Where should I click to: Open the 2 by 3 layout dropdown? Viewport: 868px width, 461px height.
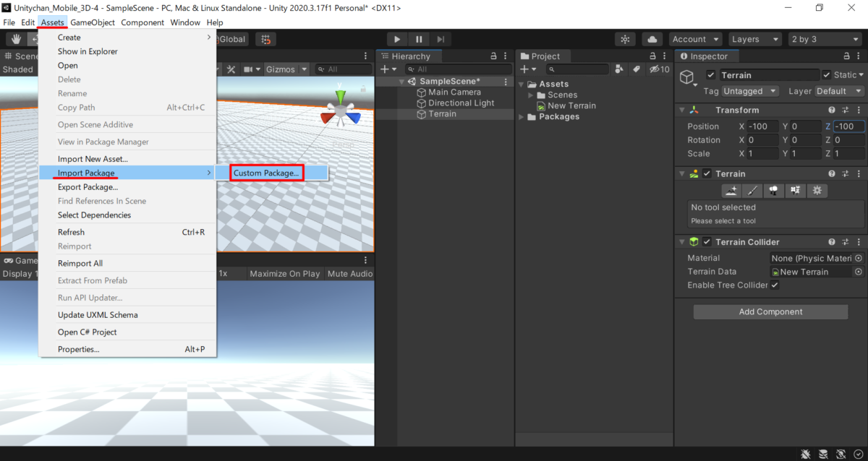point(824,39)
